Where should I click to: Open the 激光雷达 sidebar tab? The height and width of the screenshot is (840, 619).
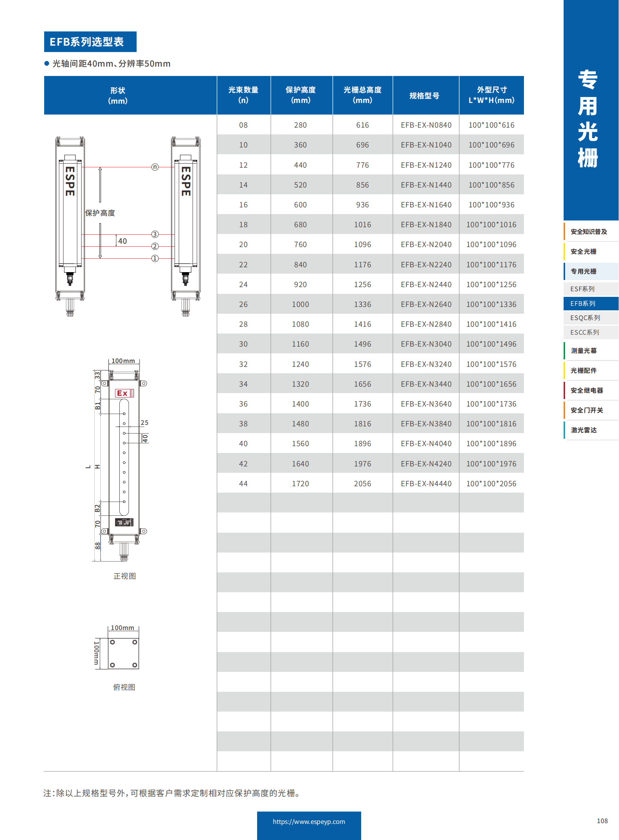point(591,430)
